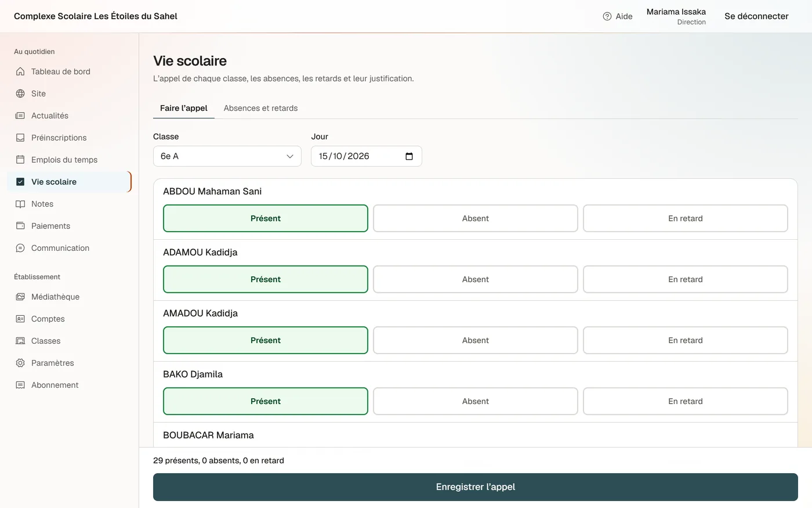Viewport: 812px width, 508px height.
Task: Mark AMADOU Kadidja as Absent
Action: 476,340
